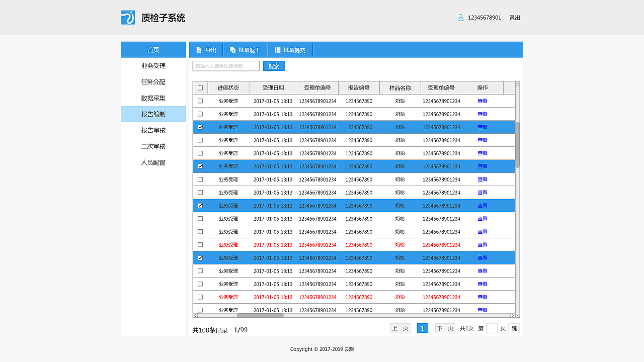The image size is (644, 362).
Task: Click the 导出 export icon
Action: (x=199, y=50)
